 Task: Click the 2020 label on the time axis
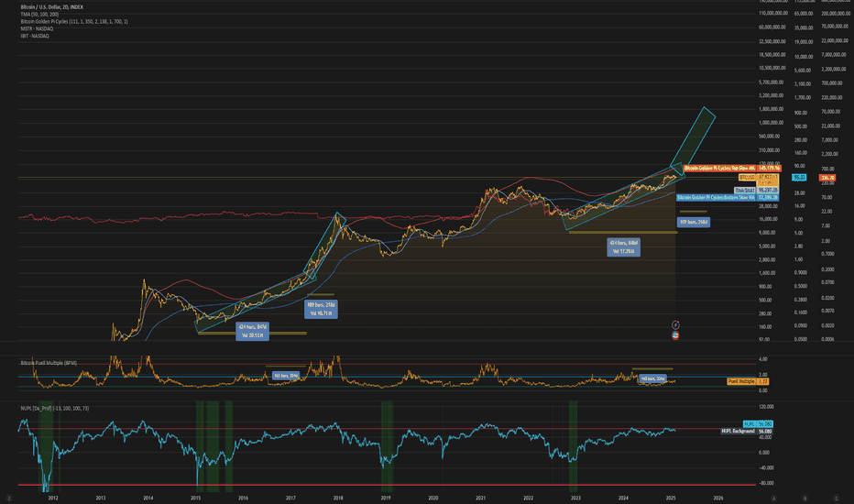click(x=433, y=498)
